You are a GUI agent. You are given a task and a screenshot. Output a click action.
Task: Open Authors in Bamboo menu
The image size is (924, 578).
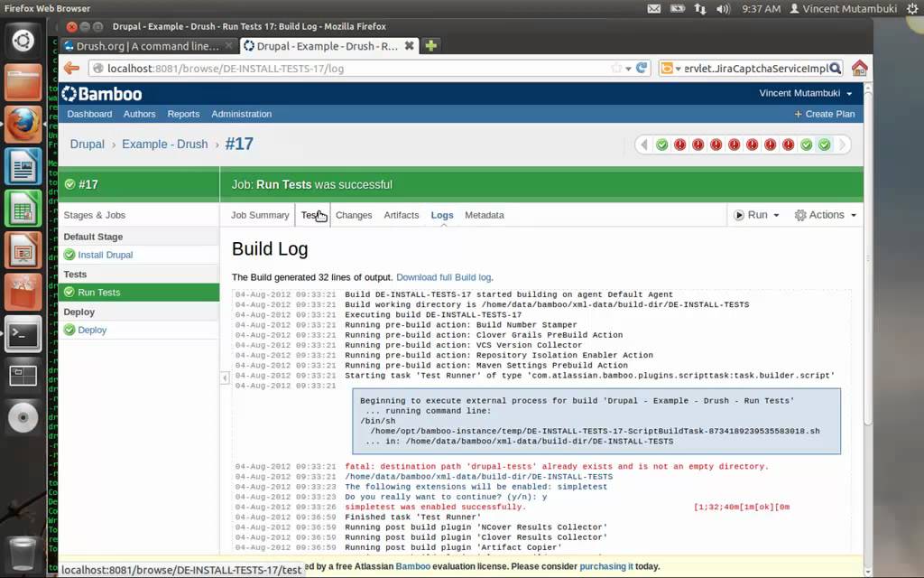(x=139, y=114)
